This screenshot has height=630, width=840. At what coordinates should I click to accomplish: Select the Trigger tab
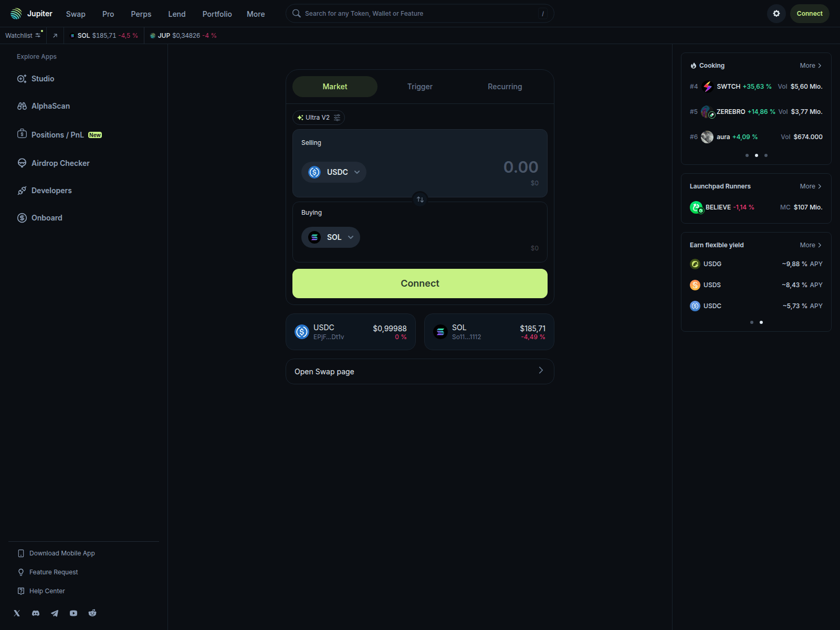click(420, 87)
